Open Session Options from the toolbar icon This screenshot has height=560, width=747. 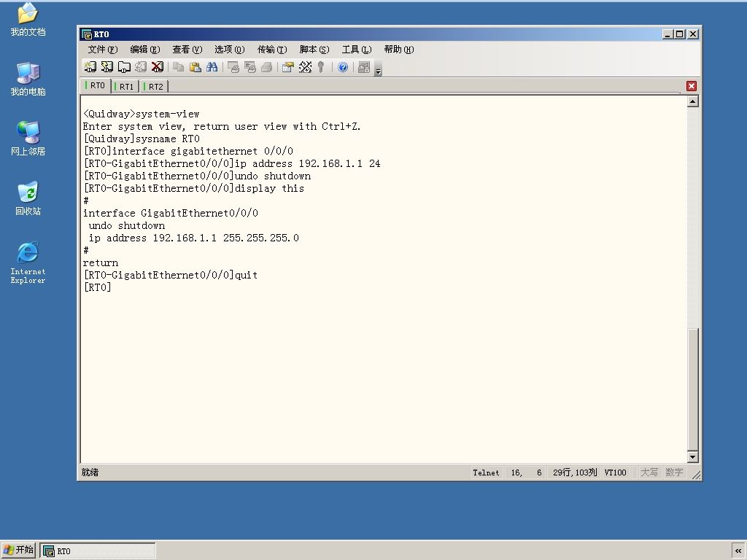(287, 67)
